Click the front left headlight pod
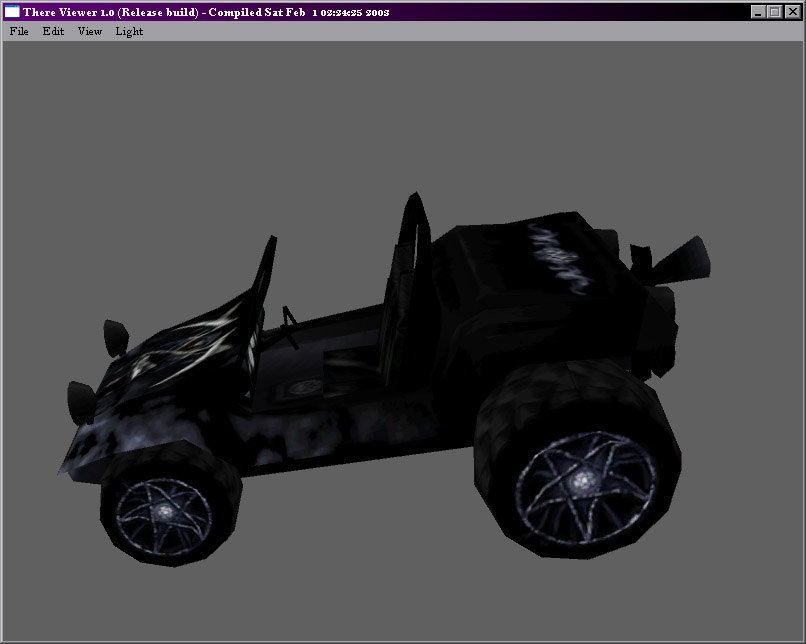Image resolution: width=806 pixels, height=644 pixels. 115,334
